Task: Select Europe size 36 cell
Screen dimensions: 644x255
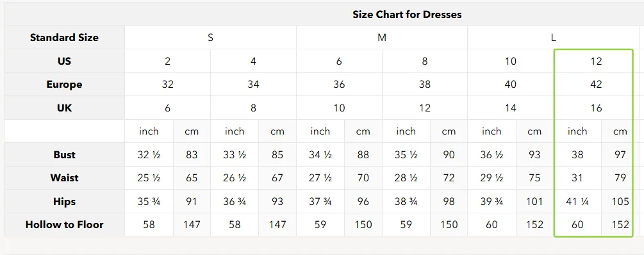Action: [x=339, y=85]
